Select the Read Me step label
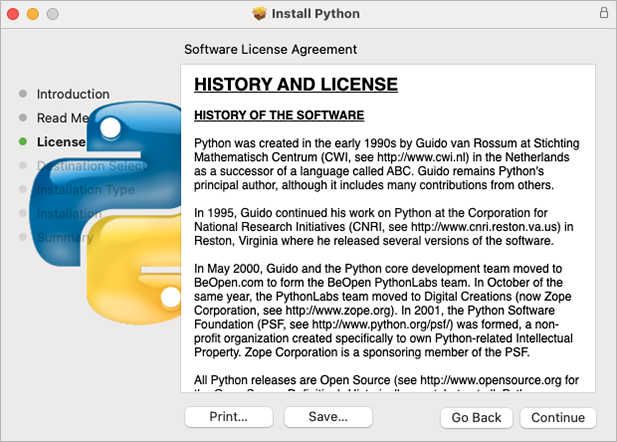The width and height of the screenshot is (617, 442). click(x=63, y=118)
